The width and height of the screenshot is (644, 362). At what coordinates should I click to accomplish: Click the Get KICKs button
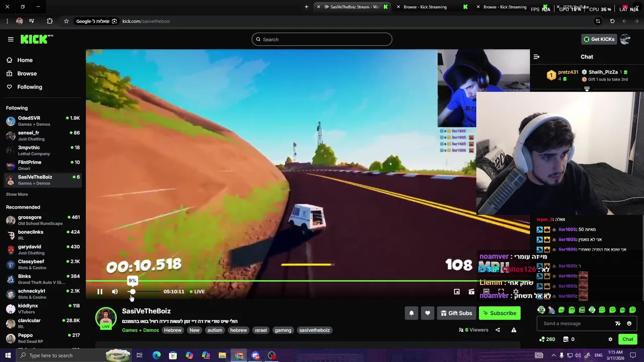pos(599,39)
